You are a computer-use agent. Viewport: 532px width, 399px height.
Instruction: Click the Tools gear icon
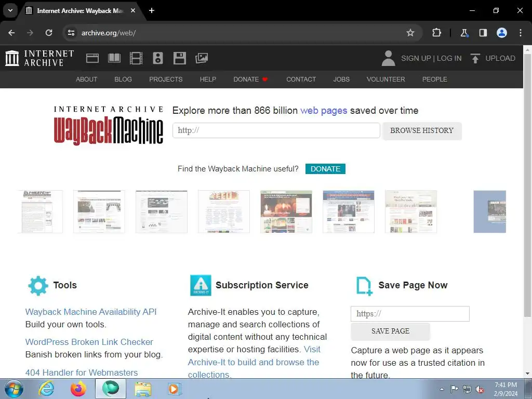[x=38, y=285]
